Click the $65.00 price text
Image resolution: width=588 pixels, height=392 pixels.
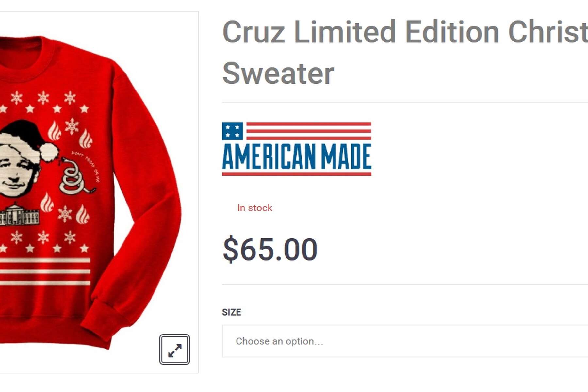(270, 250)
